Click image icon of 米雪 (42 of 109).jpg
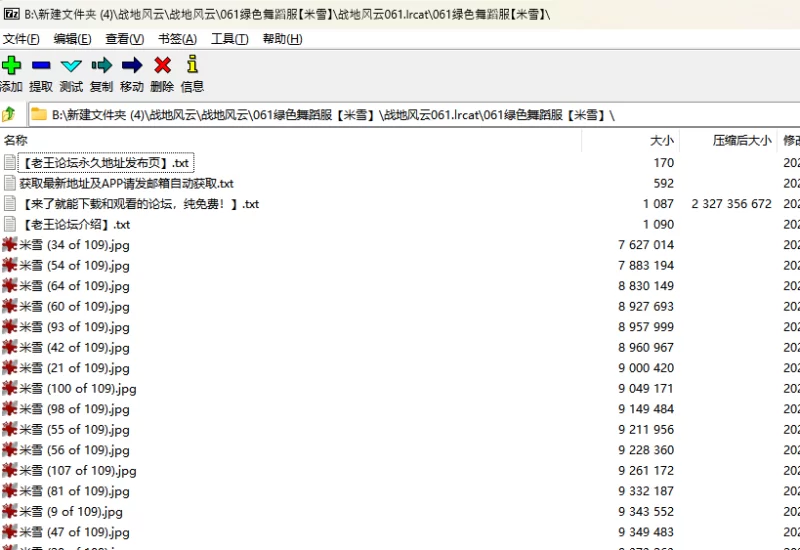800x550 pixels. [10, 347]
